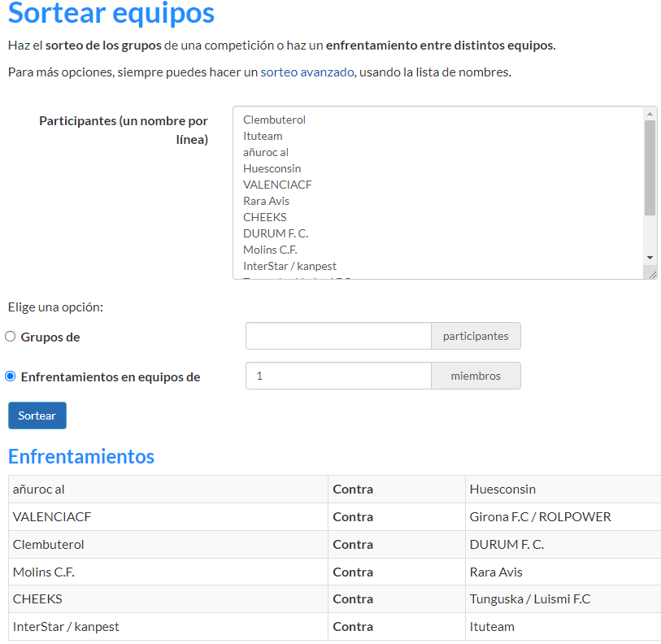This screenshot has width=661, height=644.
Task: Click the 'participantes' addon label
Action: pos(476,336)
